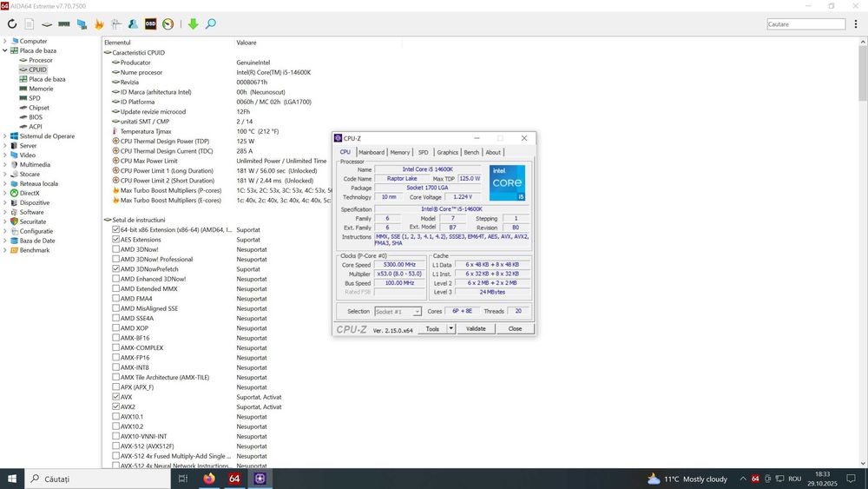Expand the Computer tree node

tap(5, 41)
